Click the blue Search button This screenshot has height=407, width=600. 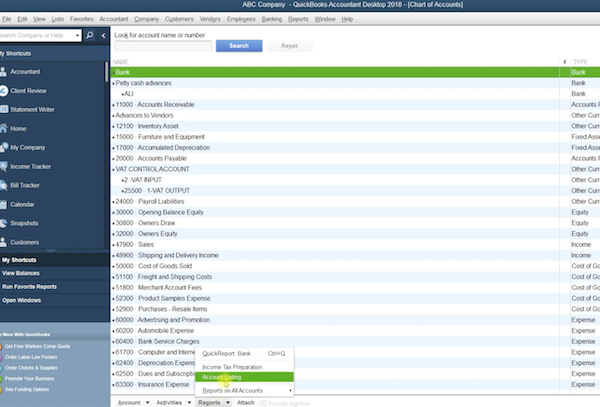[x=239, y=46]
